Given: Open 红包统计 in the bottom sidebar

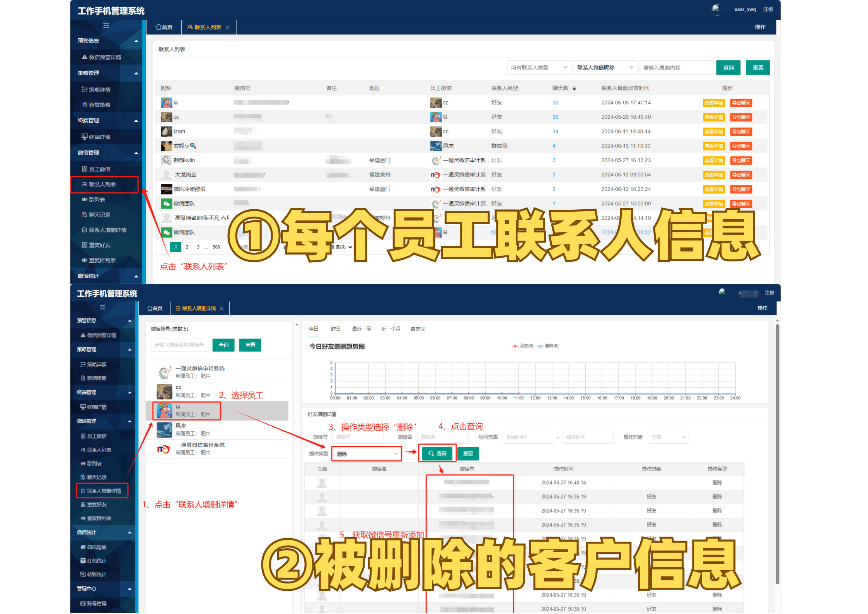Looking at the screenshot, I should [x=93, y=561].
